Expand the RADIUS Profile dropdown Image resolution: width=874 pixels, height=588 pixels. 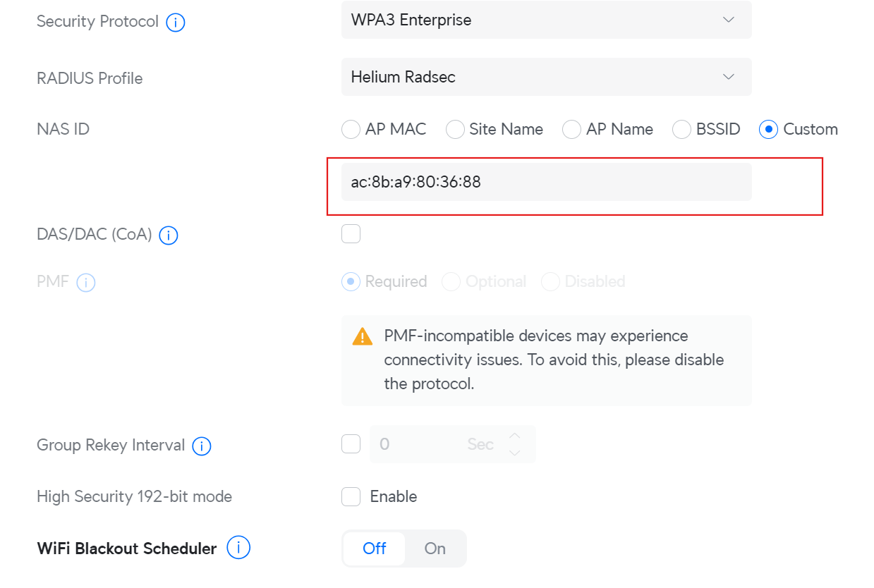pyautogui.click(x=546, y=77)
